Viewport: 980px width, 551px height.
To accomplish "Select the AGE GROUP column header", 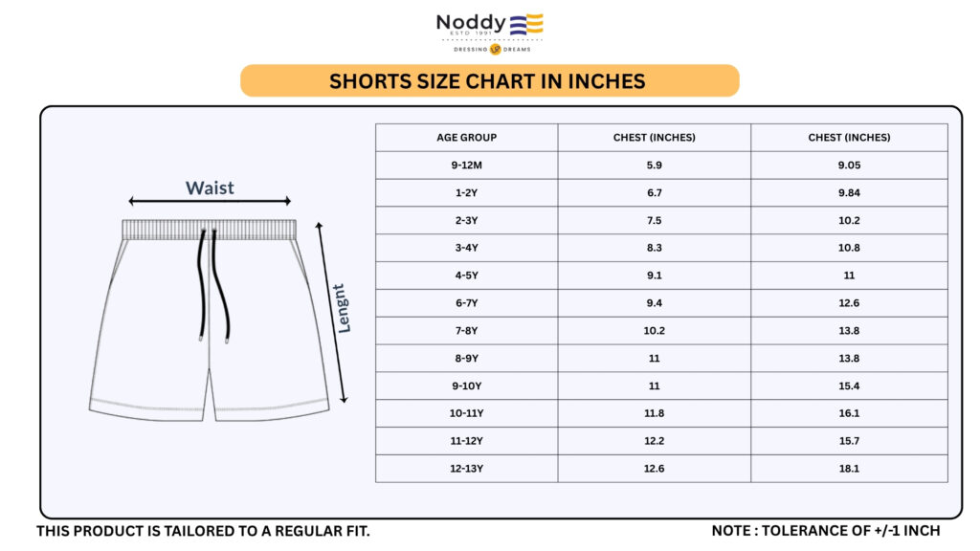I will [466, 138].
